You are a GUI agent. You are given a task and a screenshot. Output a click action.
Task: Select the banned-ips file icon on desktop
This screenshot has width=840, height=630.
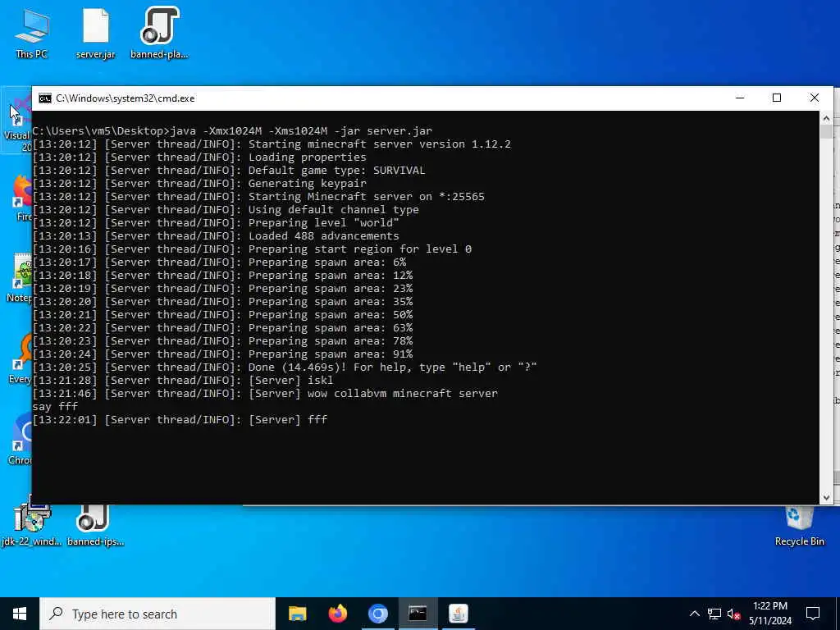click(95, 524)
